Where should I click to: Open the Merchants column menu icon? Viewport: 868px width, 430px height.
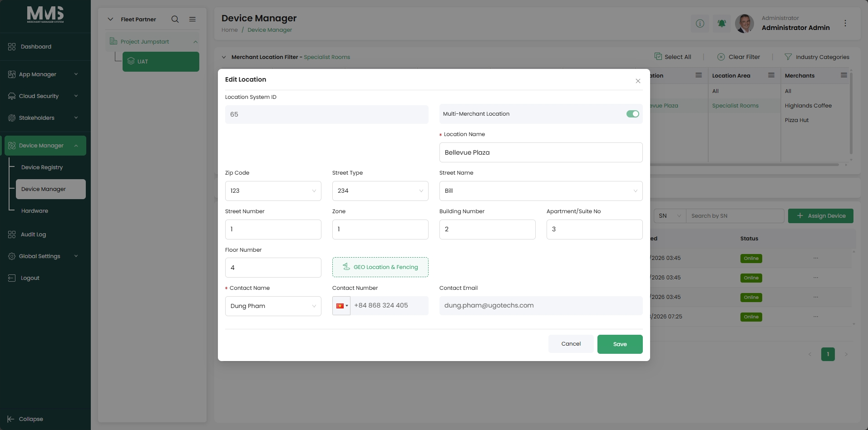[844, 75]
